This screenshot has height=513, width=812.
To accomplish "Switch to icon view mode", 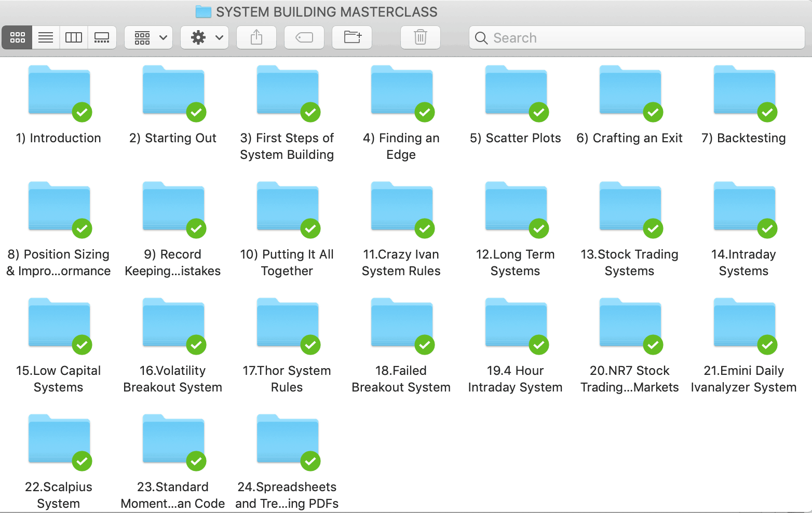I will [x=17, y=37].
